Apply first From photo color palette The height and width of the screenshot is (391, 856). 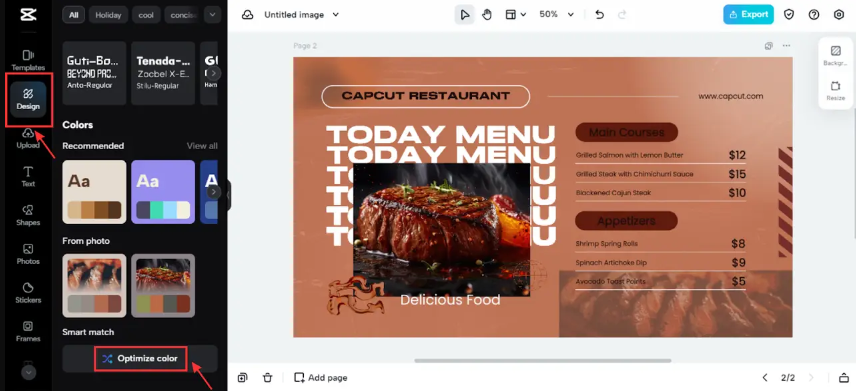(x=94, y=286)
